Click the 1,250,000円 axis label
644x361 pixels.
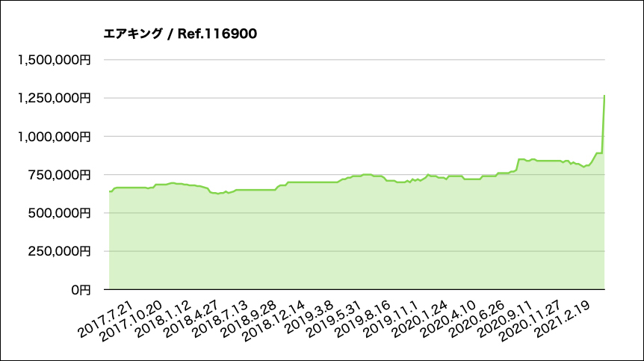(54, 98)
